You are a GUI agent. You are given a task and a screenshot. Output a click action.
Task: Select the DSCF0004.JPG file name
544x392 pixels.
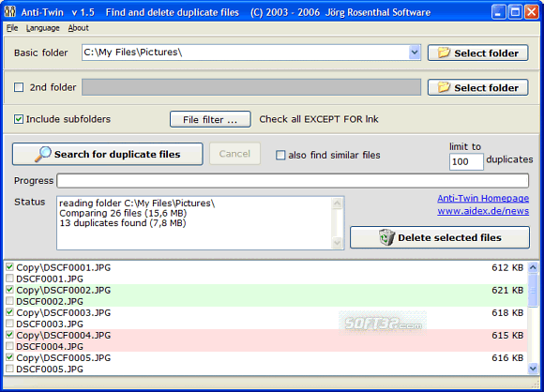(50, 346)
